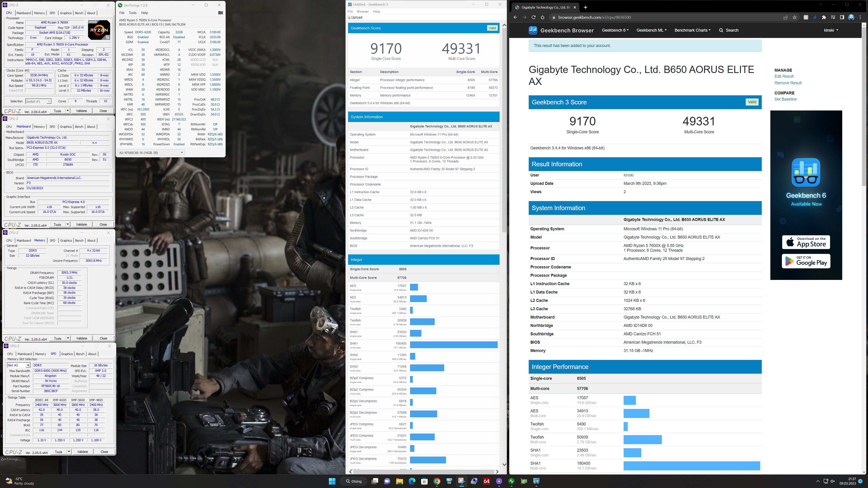The width and height of the screenshot is (868, 488).
Task: Click the ZenTimings screenshot camera icon
Action: (220, 13)
